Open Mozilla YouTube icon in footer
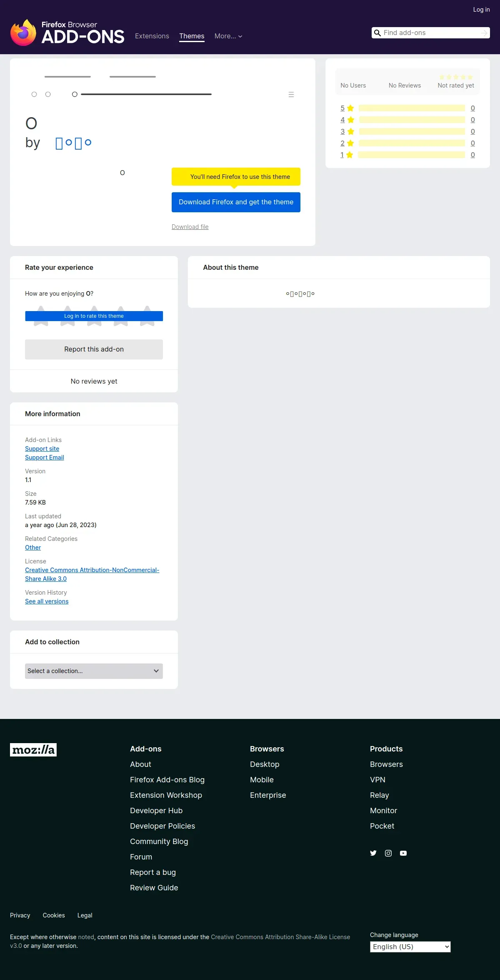500x980 pixels. (x=403, y=853)
